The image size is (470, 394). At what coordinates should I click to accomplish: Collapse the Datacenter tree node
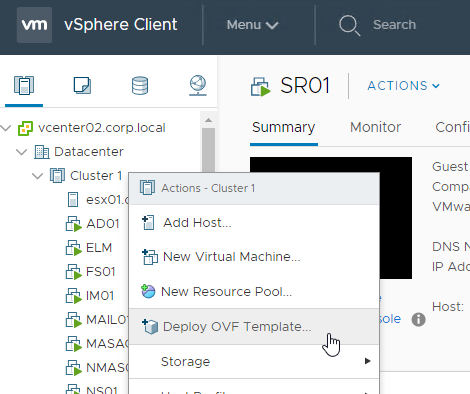[22, 152]
